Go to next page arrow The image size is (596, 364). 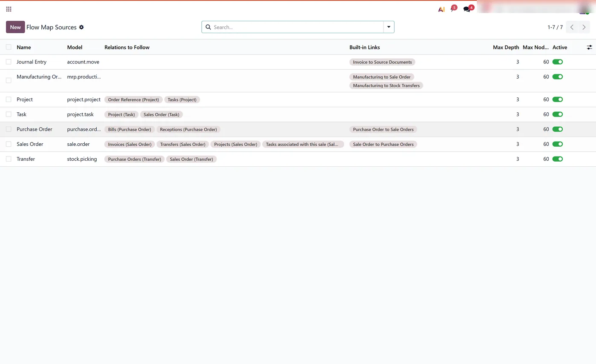[584, 27]
